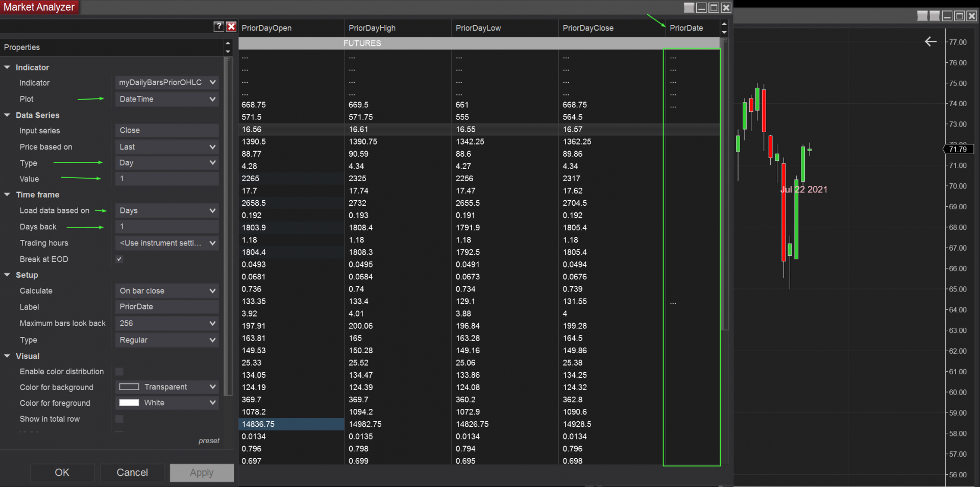Click the Data Series Value input field
Viewport: 980px width, 487px height.
167,179
